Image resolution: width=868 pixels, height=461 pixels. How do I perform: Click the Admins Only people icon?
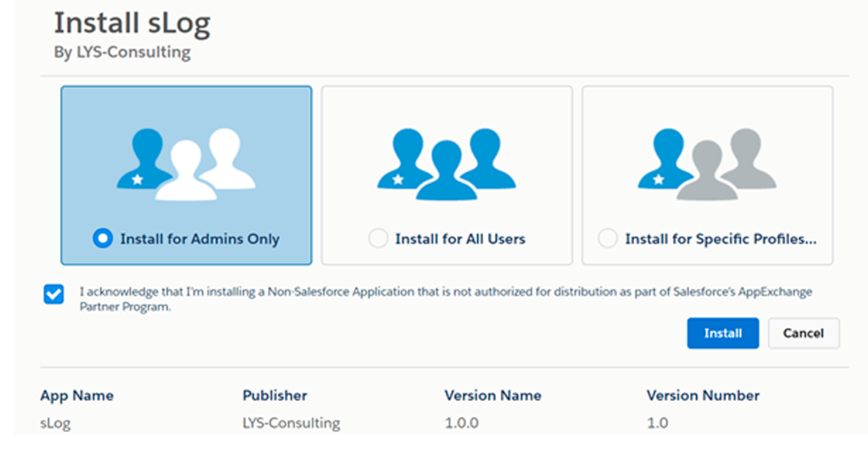pyautogui.click(x=186, y=164)
